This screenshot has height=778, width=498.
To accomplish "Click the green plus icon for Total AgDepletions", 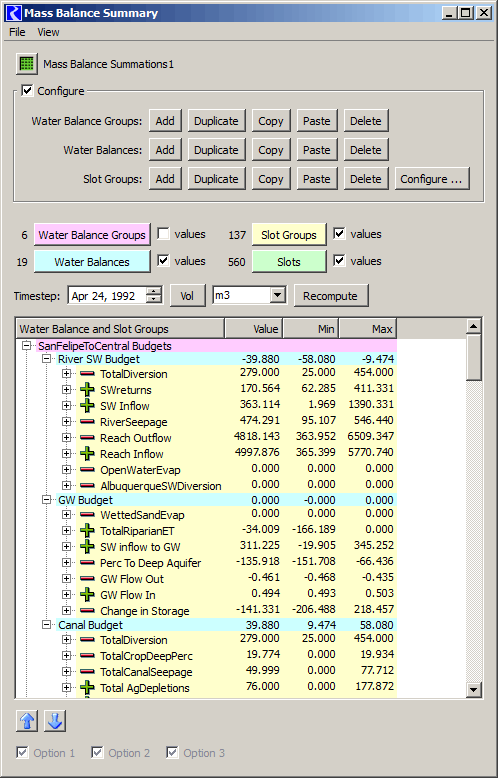I will pyautogui.click(x=87, y=688).
